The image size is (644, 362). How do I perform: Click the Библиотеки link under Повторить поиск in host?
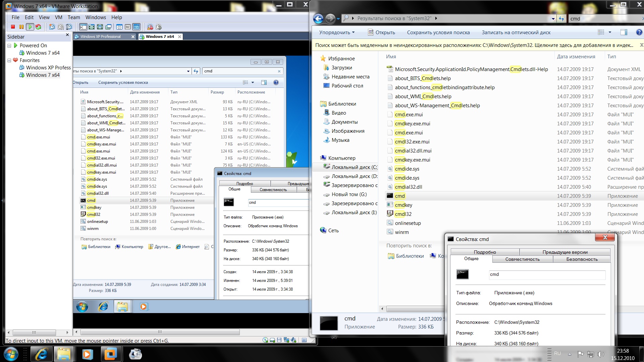[x=406, y=256]
